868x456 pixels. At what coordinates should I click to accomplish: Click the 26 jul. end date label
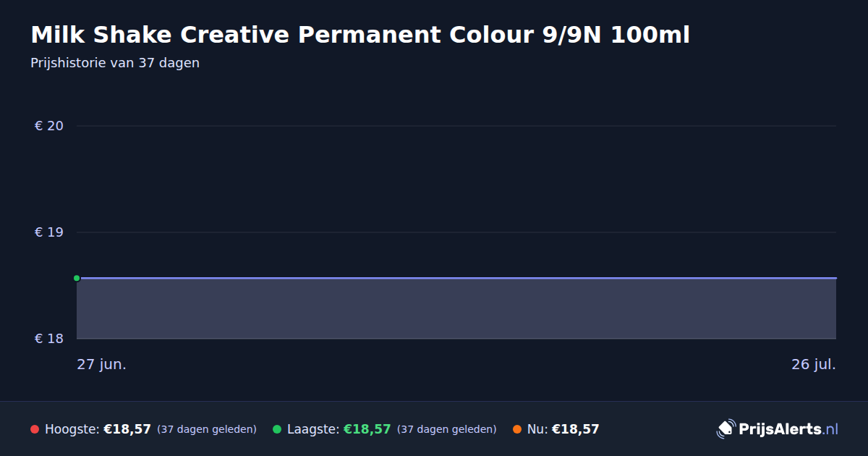pos(814,364)
